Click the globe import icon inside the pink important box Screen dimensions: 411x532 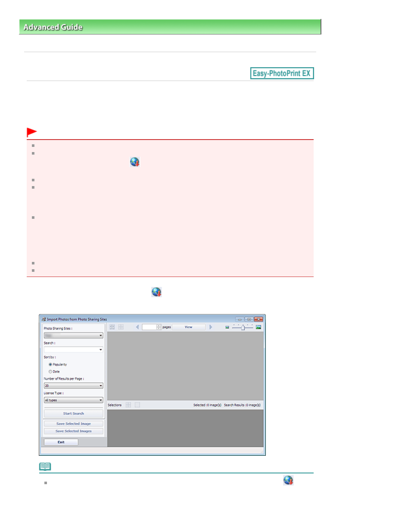[x=135, y=162]
